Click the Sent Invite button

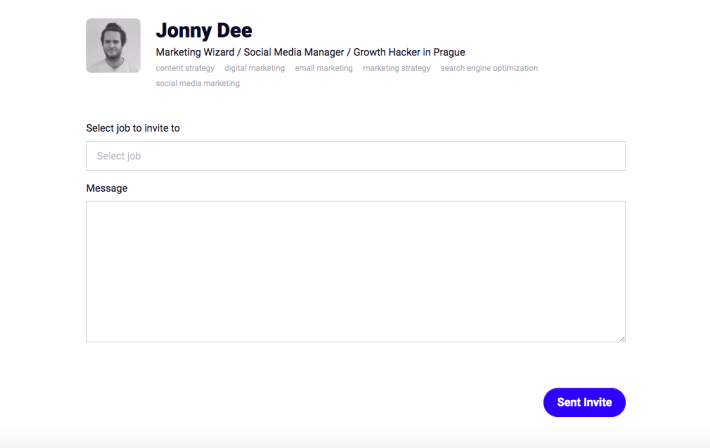(x=584, y=402)
